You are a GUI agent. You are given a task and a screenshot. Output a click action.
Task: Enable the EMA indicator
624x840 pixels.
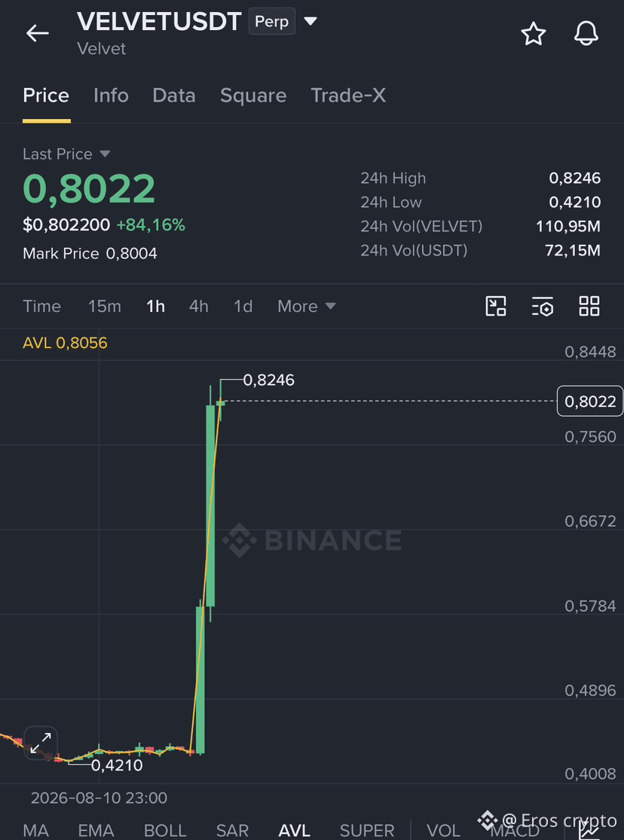point(96,830)
